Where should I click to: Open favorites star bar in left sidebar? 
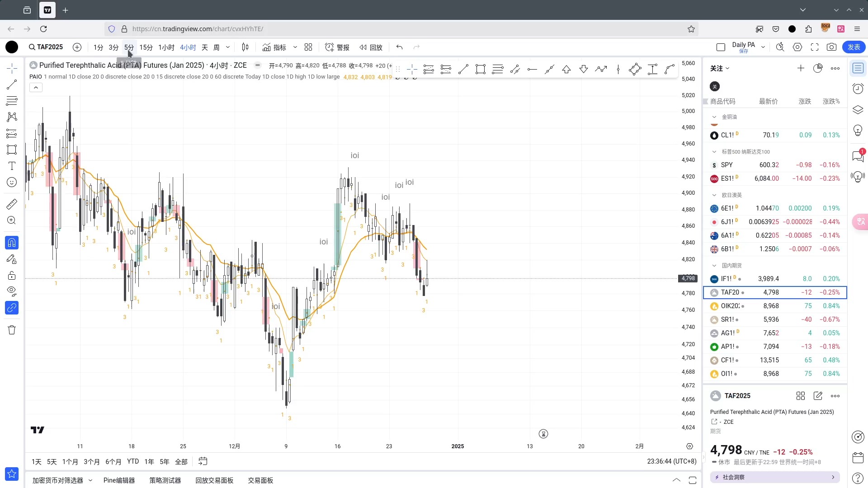[12, 474]
